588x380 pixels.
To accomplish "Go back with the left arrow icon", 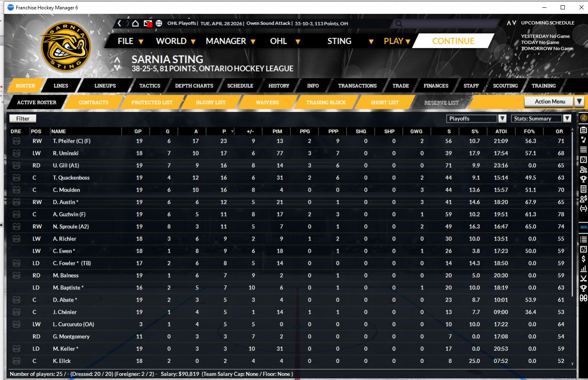I will coord(119,24).
